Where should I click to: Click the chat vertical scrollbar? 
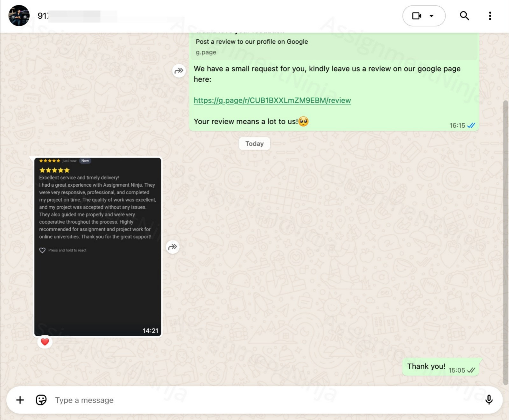pos(505,243)
